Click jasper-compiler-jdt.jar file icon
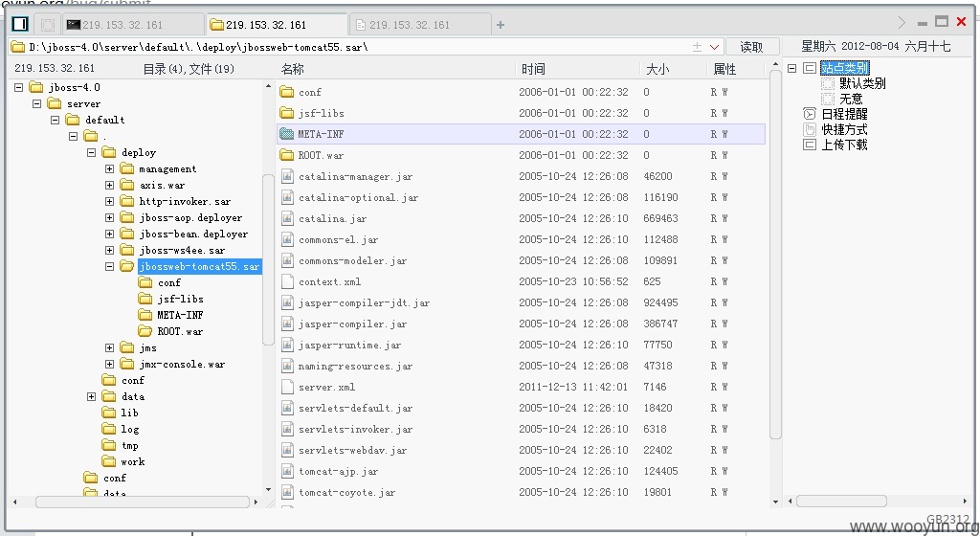The height and width of the screenshot is (536, 980). (x=287, y=303)
